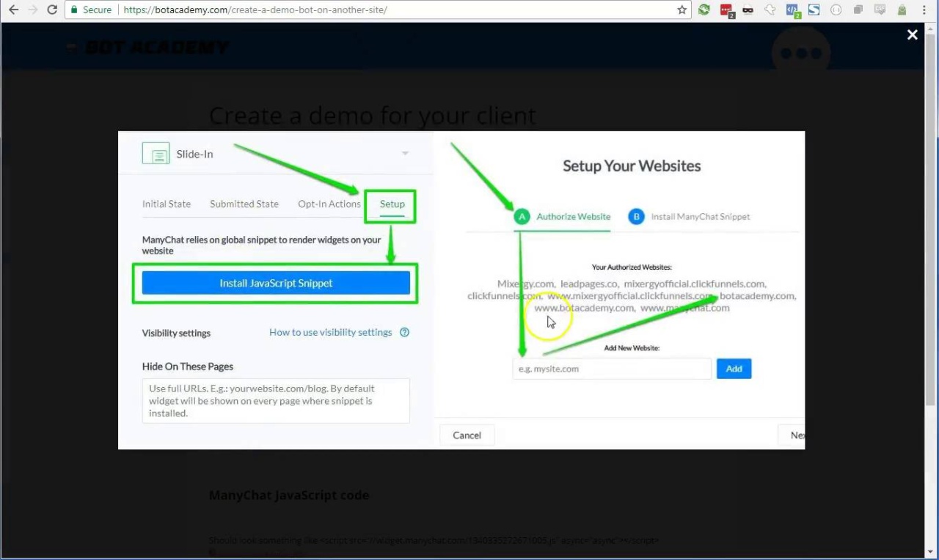Click the blue B step circle

pos(636,216)
